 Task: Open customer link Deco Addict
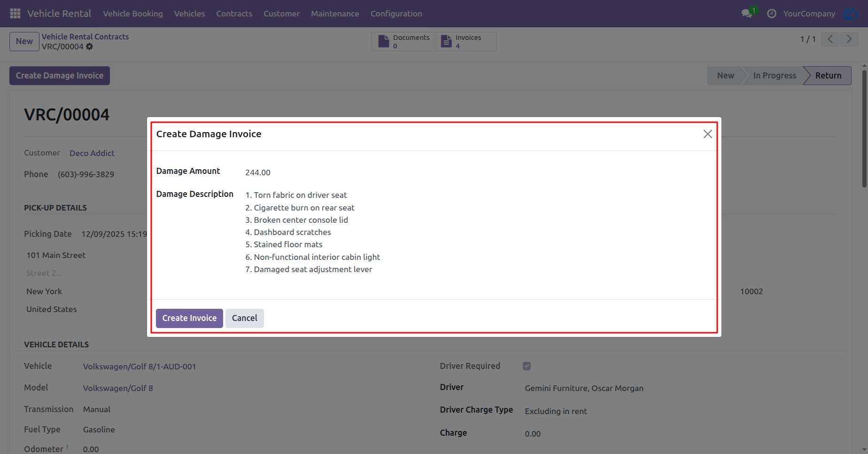[x=92, y=153]
